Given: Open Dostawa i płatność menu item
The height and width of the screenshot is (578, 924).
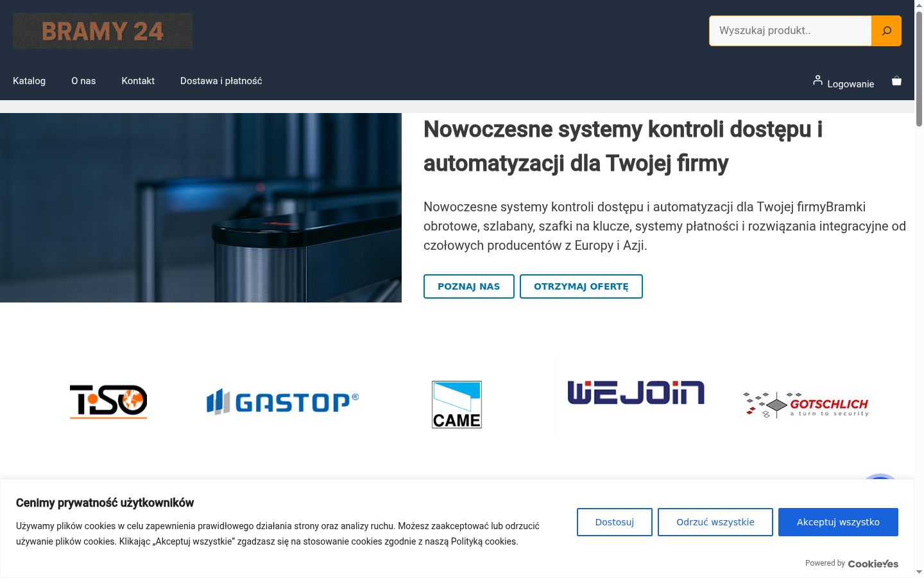Looking at the screenshot, I should (x=221, y=81).
